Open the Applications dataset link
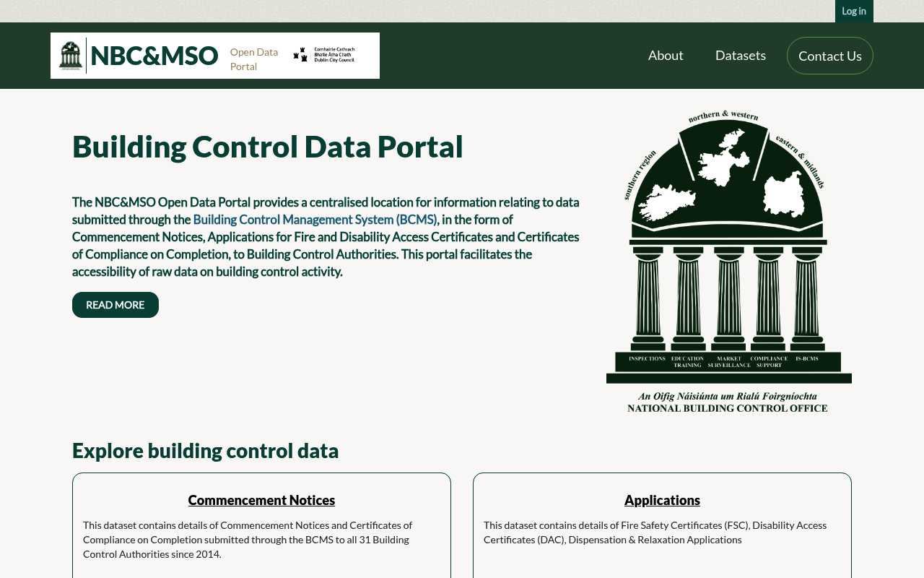This screenshot has height=578, width=924. tap(662, 500)
